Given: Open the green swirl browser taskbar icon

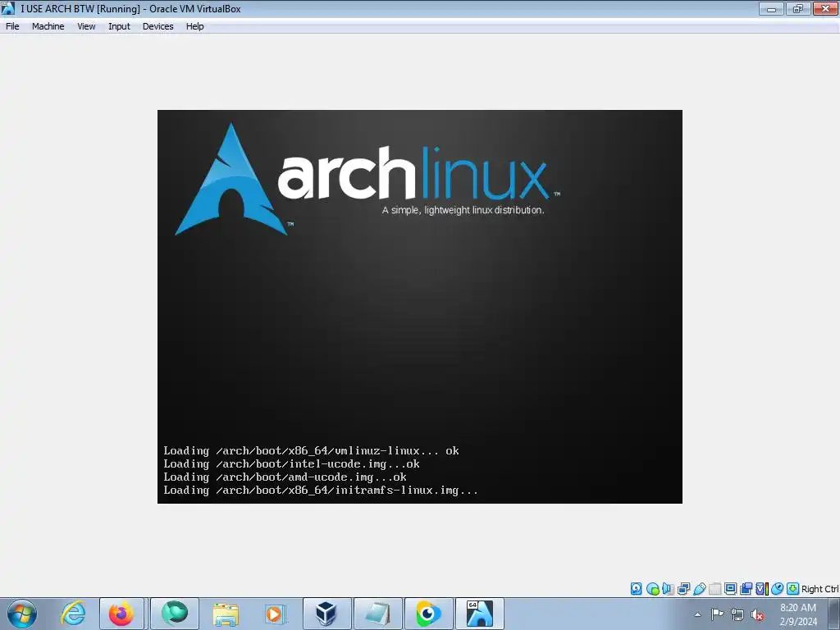Looking at the screenshot, I should pos(175,614).
